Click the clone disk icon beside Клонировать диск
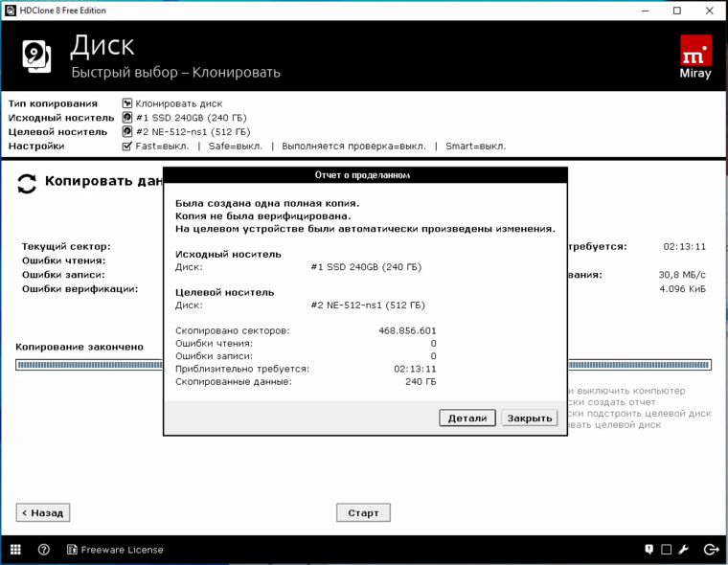Viewport: 728px width, 565px height. coord(127,103)
